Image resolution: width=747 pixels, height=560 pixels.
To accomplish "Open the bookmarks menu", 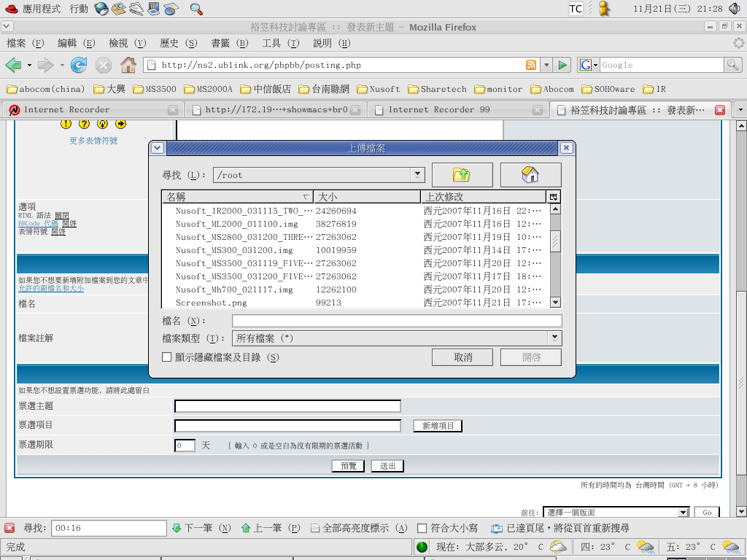I will click(x=230, y=43).
